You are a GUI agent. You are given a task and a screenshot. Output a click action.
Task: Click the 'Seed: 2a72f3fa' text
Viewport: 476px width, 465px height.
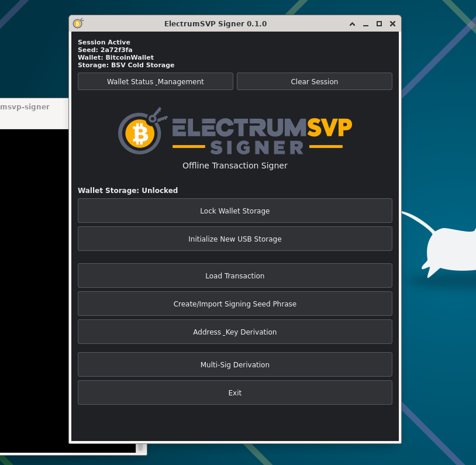coord(105,50)
